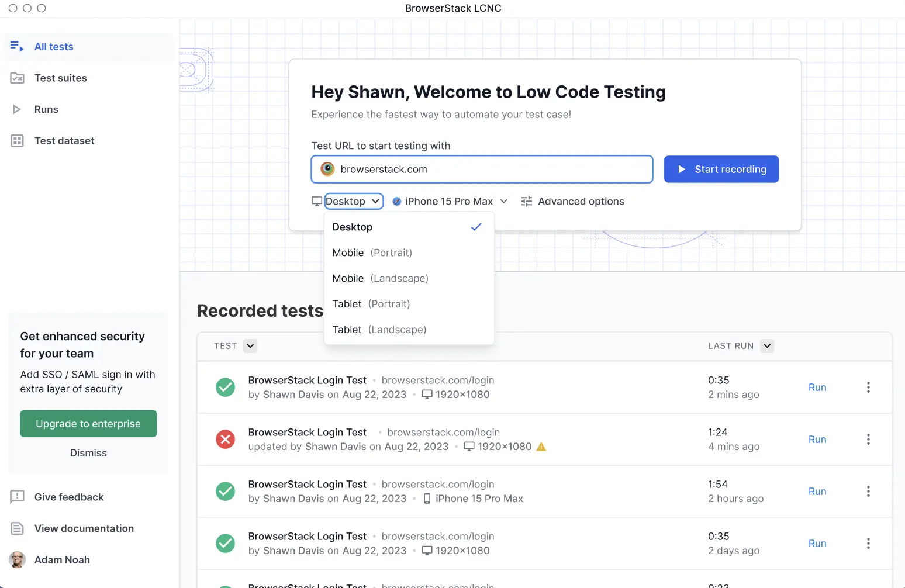The width and height of the screenshot is (905, 588).
Task: Click the Advanced options sliders icon
Action: 526,202
